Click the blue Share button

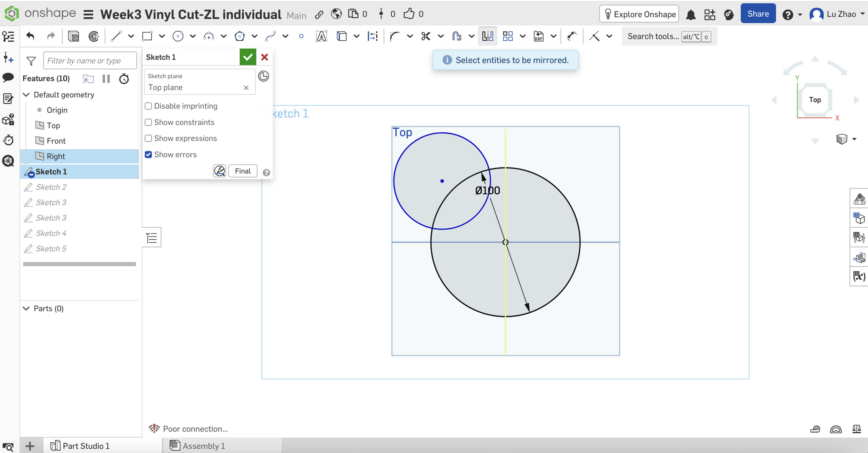tap(758, 14)
